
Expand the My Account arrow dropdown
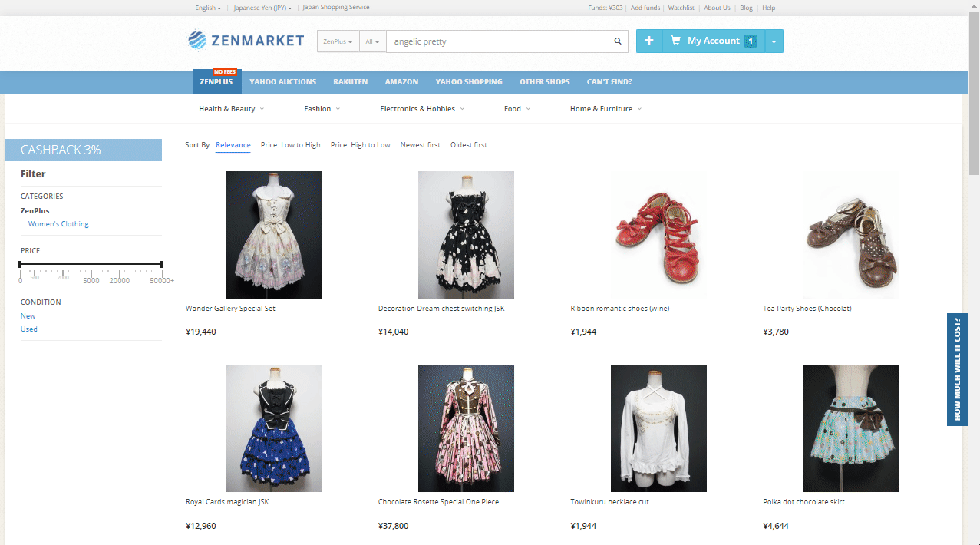coord(774,41)
